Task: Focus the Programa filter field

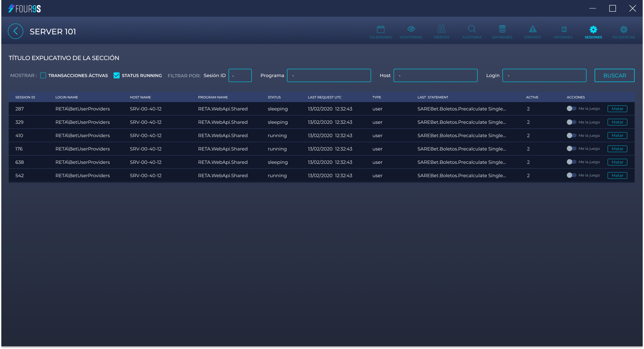Action: pos(329,75)
